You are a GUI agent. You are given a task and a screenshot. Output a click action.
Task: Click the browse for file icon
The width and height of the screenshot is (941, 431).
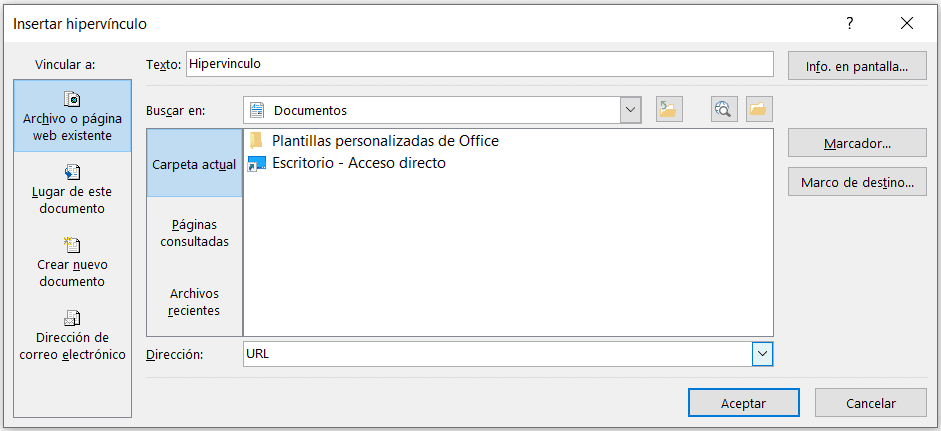point(759,110)
